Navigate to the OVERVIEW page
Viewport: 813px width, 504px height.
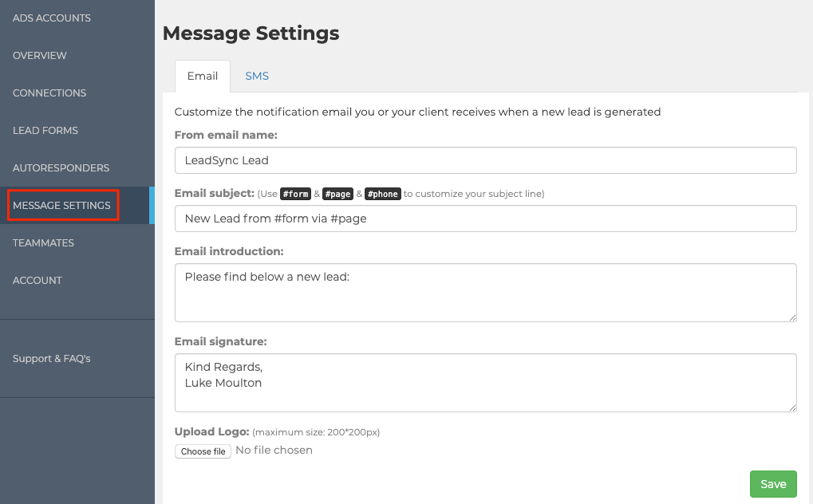click(39, 55)
